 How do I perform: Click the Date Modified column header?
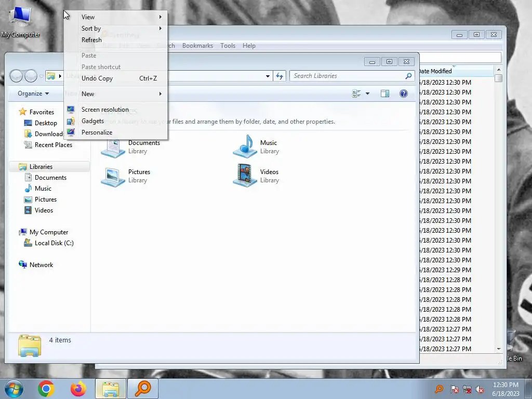(456, 71)
